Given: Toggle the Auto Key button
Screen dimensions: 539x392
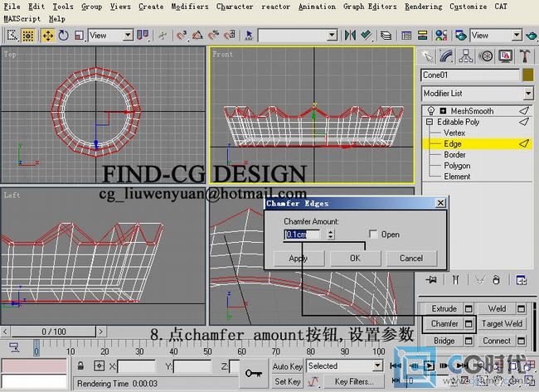Looking at the screenshot, I should tap(288, 366).
